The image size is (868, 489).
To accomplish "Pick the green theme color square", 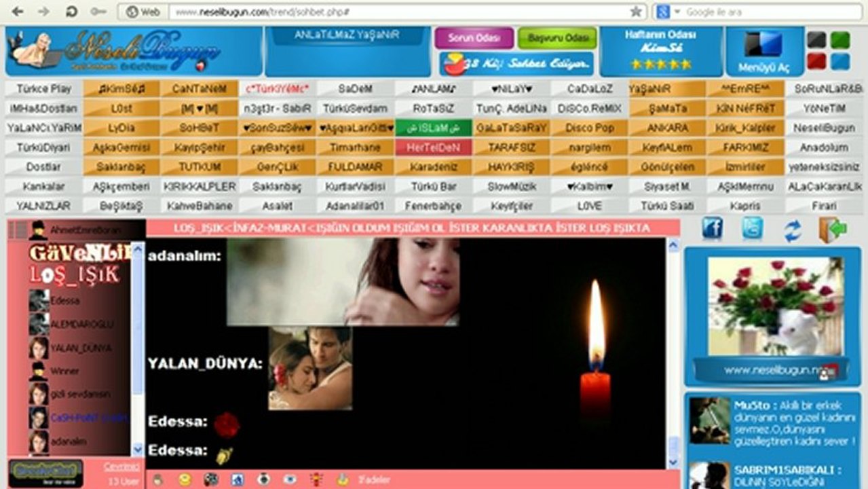I will (x=840, y=40).
